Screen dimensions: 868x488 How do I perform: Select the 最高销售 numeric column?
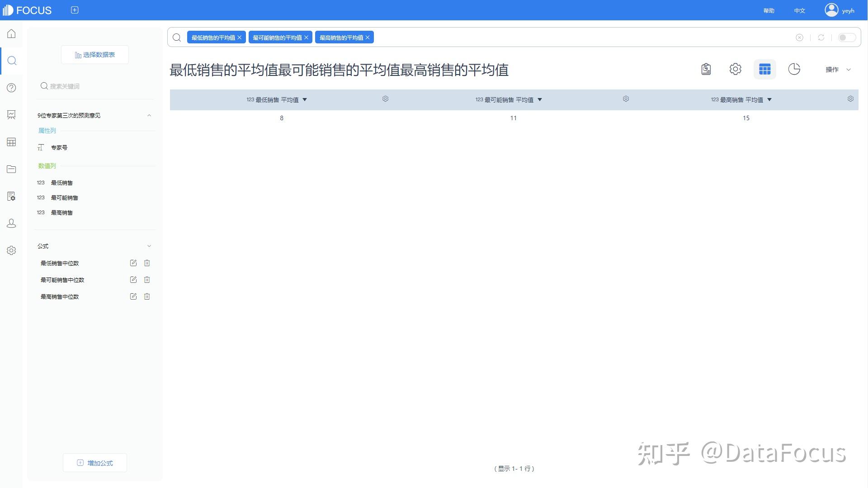pyautogui.click(x=62, y=213)
